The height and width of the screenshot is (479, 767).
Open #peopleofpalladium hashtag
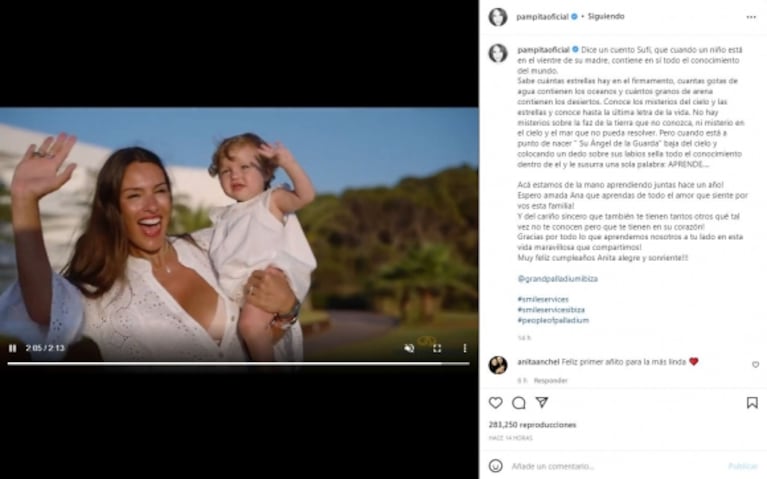pos(553,320)
